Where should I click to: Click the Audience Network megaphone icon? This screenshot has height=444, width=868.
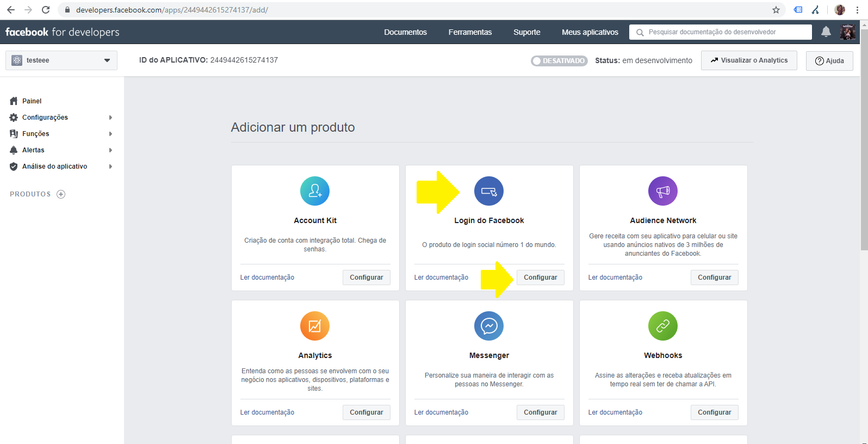point(663,191)
